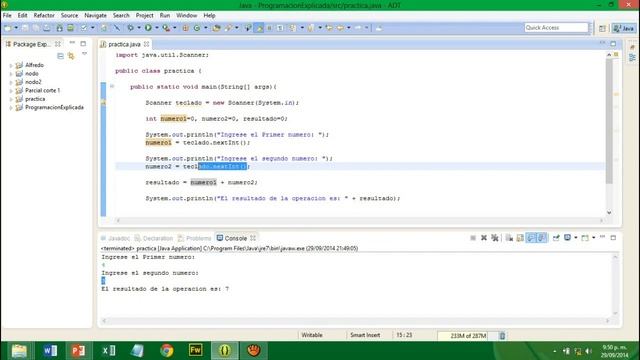
Task: Open Chrome from the Windows taskbar
Action: tap(167, 351)
